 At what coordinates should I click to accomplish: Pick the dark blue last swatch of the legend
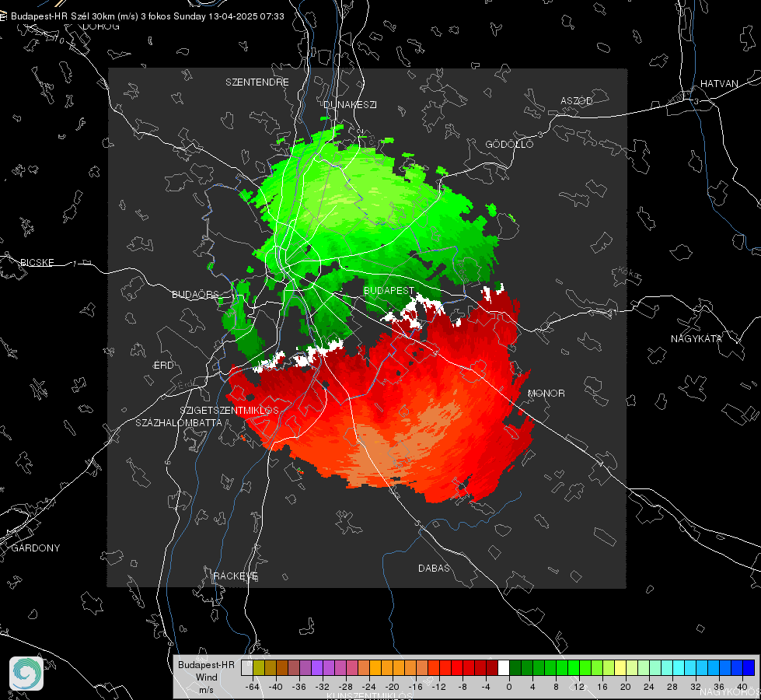point(749,667)
